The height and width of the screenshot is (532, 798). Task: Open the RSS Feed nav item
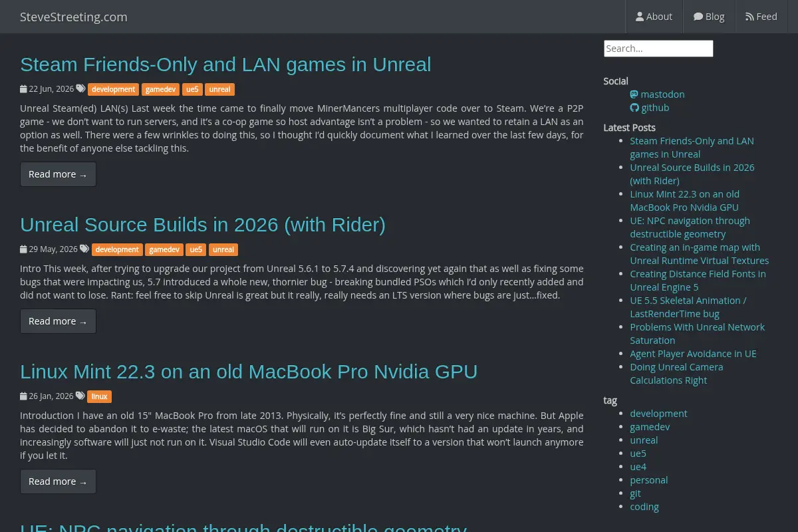(761, 17)
